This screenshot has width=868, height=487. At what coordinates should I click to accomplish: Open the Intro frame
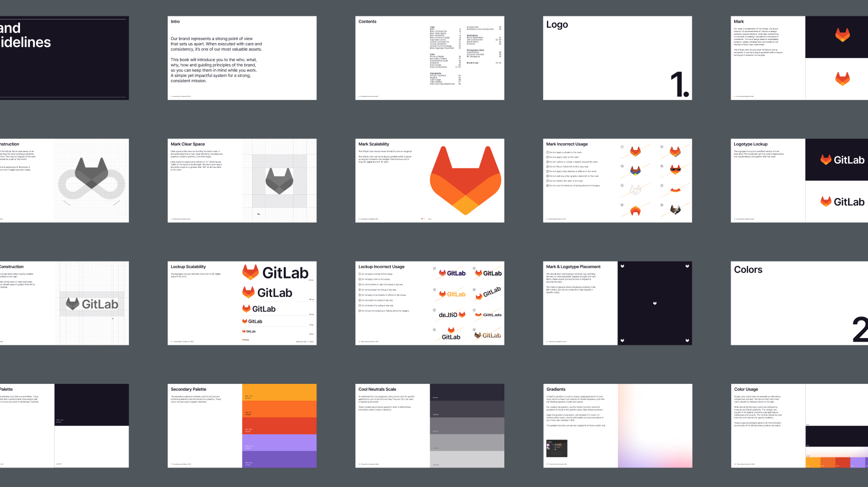[x=242, y=58]
